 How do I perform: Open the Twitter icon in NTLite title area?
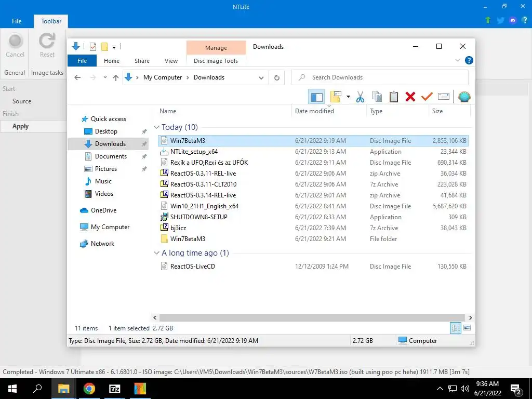500,20
